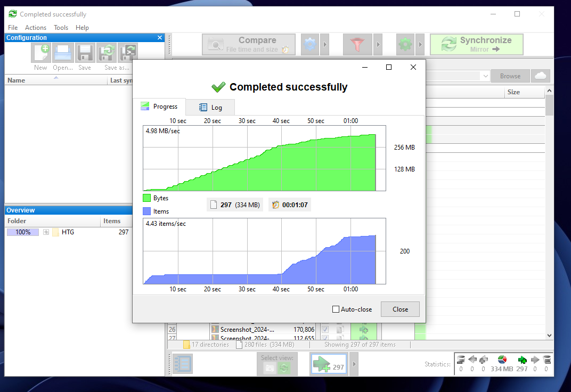The image size is (571, 392).
Task: Create a New configuration
Action: pyautogui.click(x=41, y=53)
